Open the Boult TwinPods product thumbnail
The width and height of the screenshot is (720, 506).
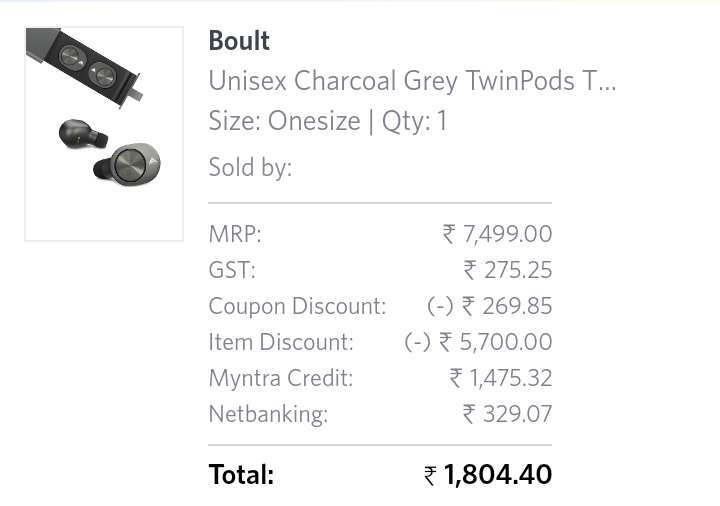pos(104,134)
